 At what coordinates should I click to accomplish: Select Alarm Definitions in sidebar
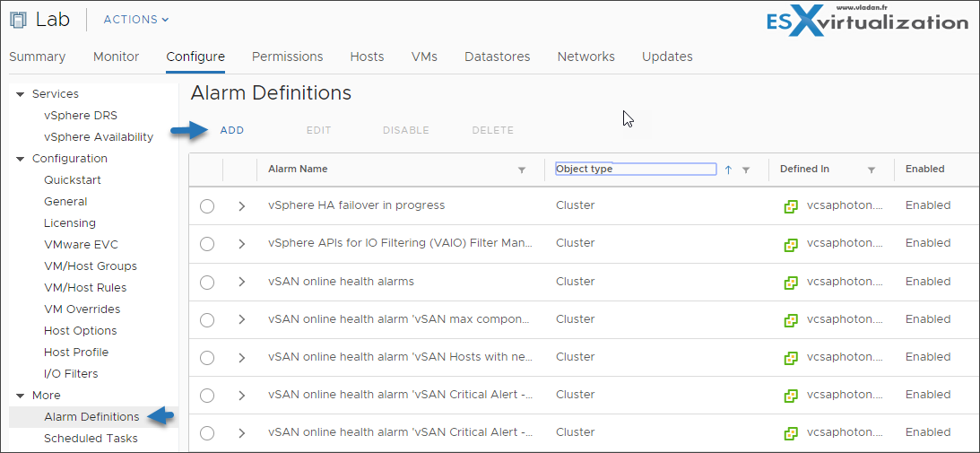pyautogui.click(x=91, y=417)
